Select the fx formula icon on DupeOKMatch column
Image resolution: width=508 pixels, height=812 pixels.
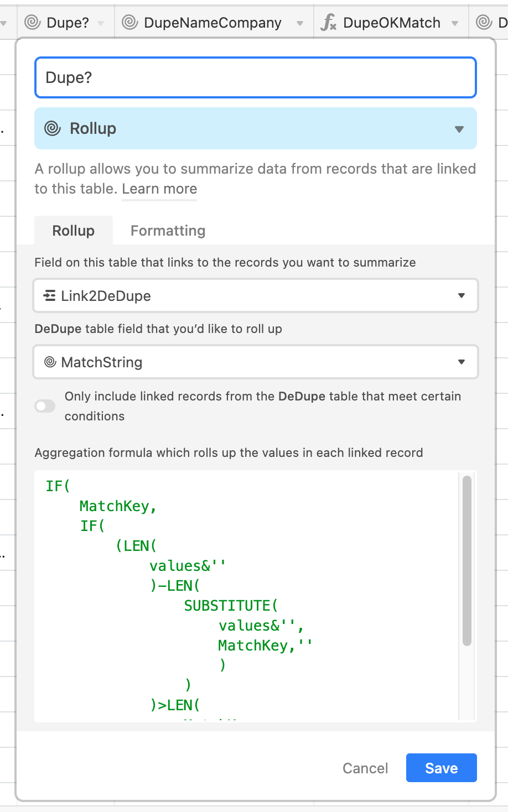[329, 22]
